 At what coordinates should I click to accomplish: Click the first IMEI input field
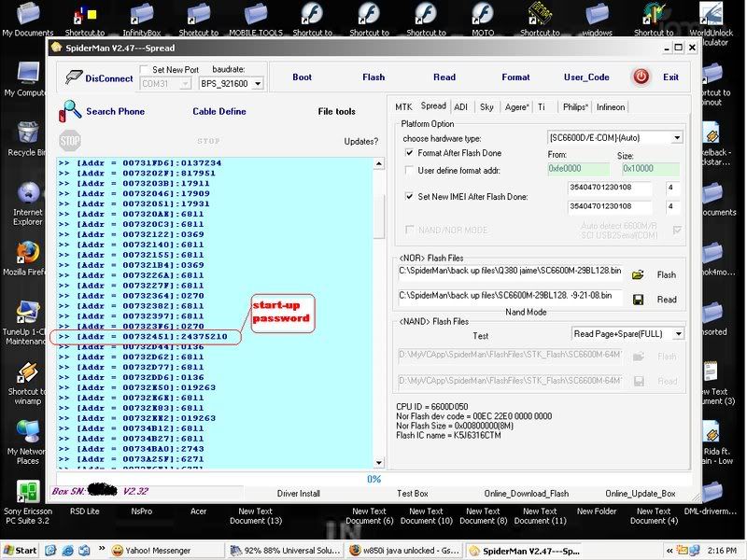[610, 188]
